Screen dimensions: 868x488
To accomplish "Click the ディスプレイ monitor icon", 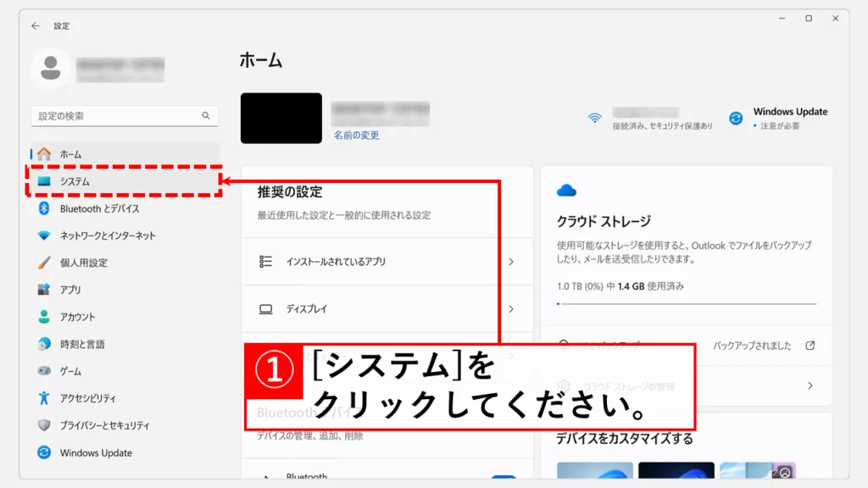I will (x=265, y=308).
